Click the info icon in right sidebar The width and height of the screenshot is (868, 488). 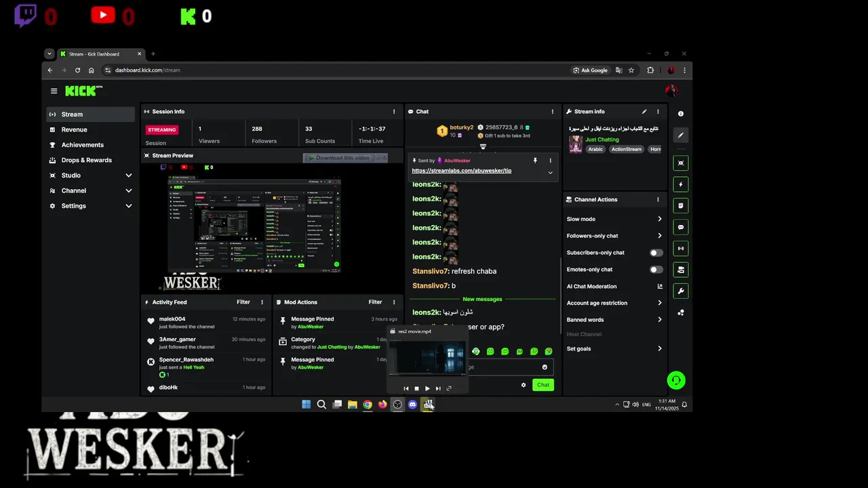681,114
